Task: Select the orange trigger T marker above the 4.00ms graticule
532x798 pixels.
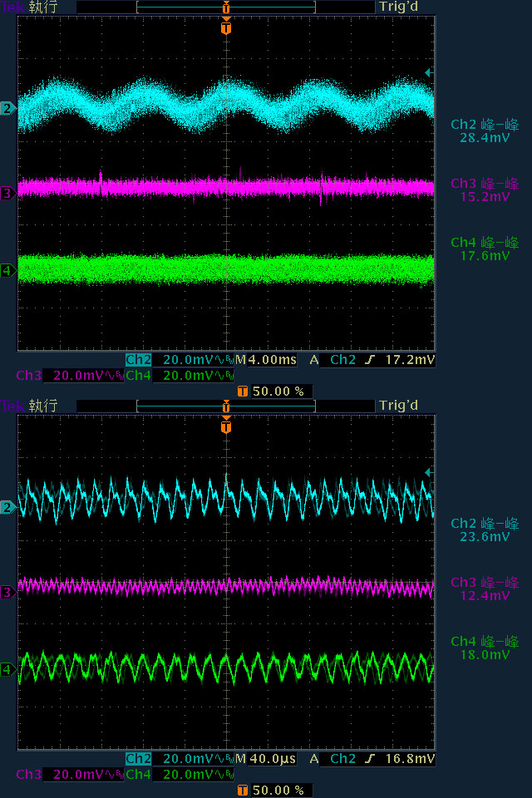Action: coord(226,27)
